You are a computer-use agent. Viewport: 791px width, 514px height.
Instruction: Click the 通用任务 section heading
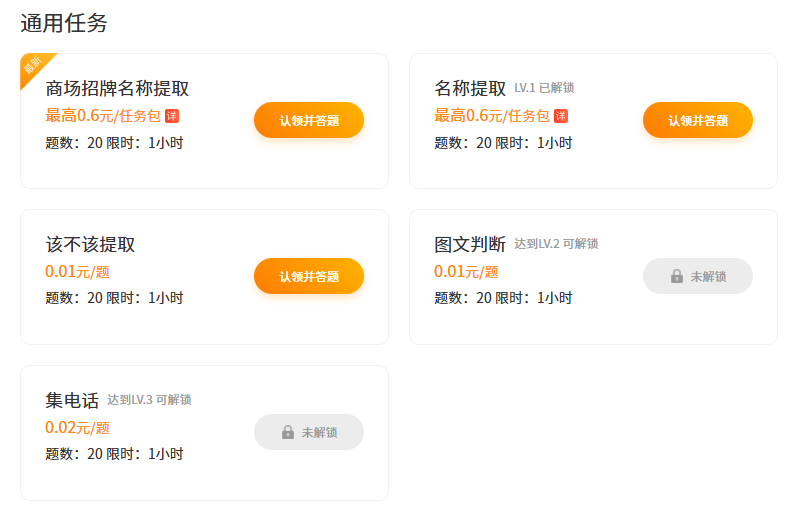pos(64,23)
